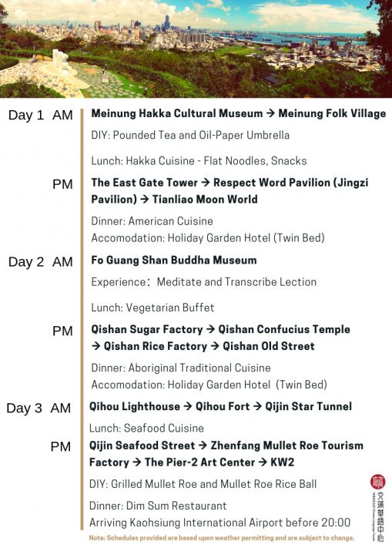Click The East Gate Tower text
The height and width of the screenshot is (555, 392).
click(144, 183)
